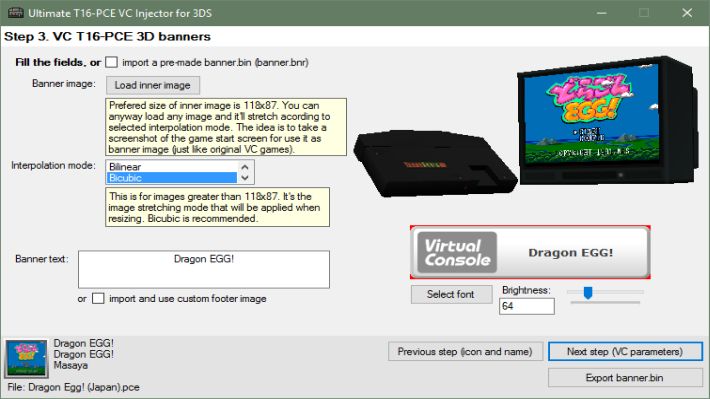Select Bilinear interpolation mode

172,167
